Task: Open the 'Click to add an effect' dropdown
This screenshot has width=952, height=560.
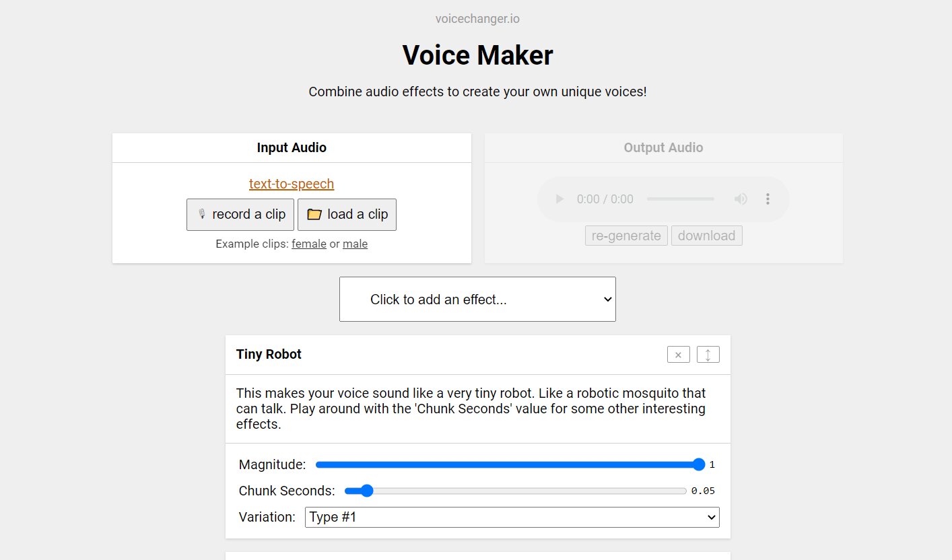Action: pyautogui.click(x=477, y=299)
